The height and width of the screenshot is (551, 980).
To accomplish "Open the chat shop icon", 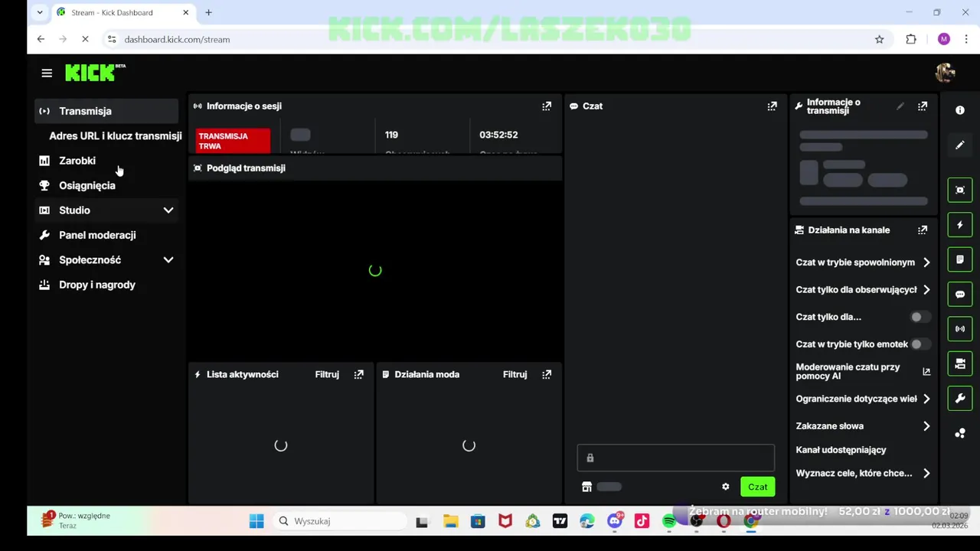I will [x=586, y=487].
